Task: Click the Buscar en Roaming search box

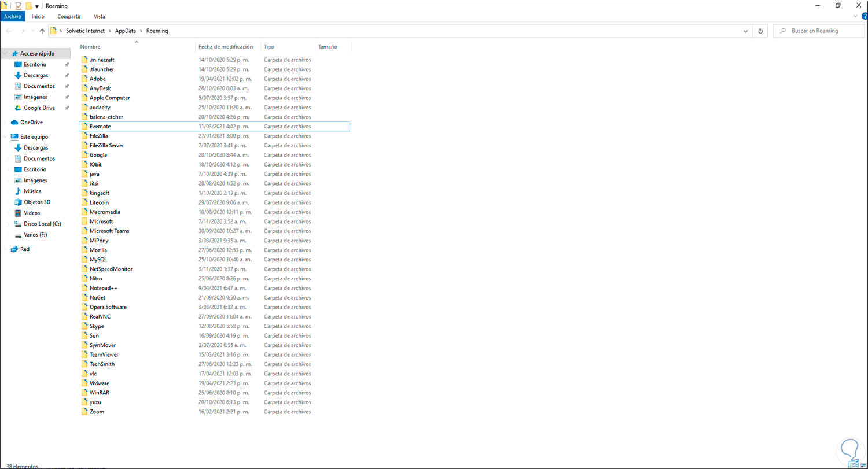Action: [x=819, y=31]
